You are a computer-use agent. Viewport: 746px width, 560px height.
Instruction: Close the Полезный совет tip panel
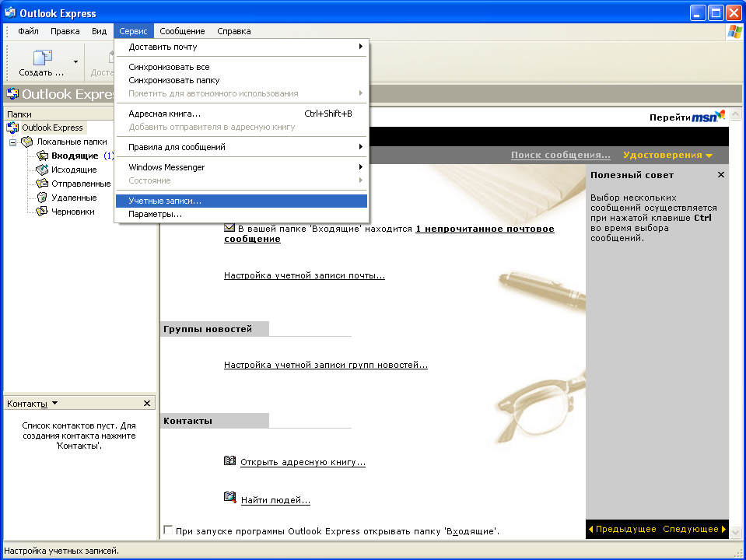coord(721,175)
